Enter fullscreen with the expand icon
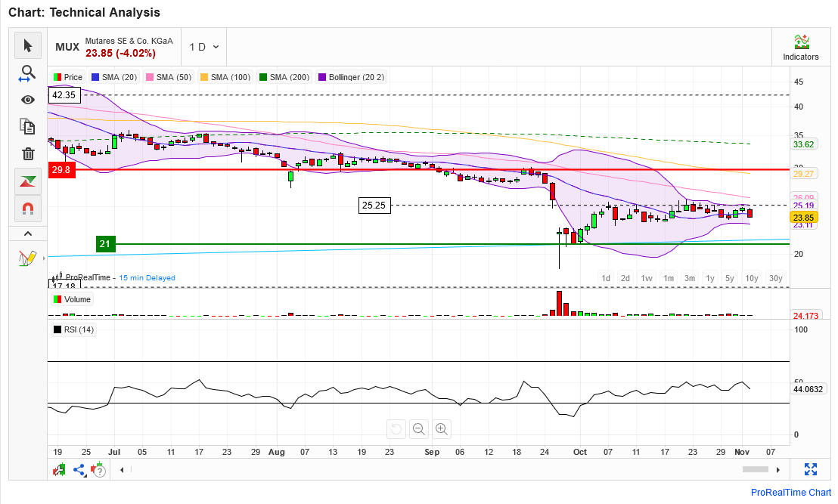 (811, 469)
